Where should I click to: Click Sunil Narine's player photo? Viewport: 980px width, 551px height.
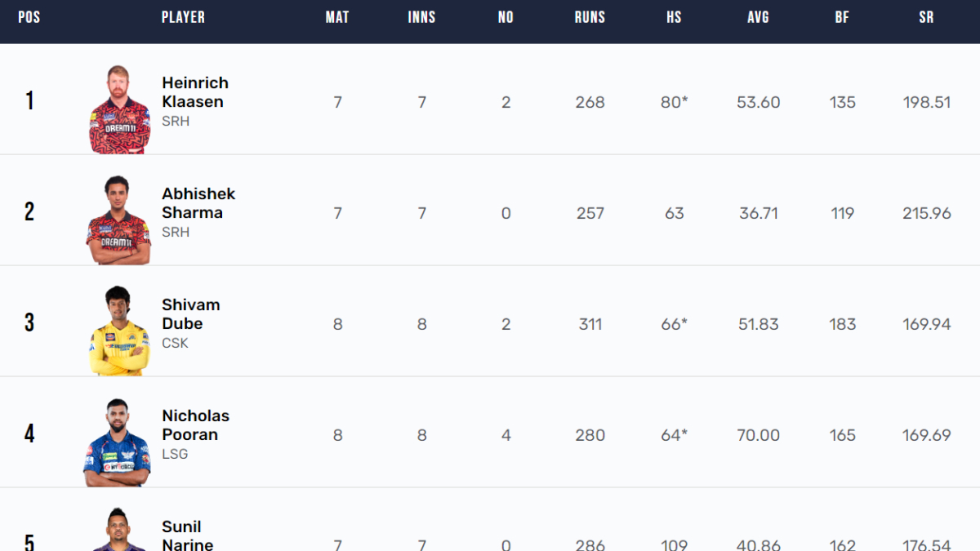[118, 531]
